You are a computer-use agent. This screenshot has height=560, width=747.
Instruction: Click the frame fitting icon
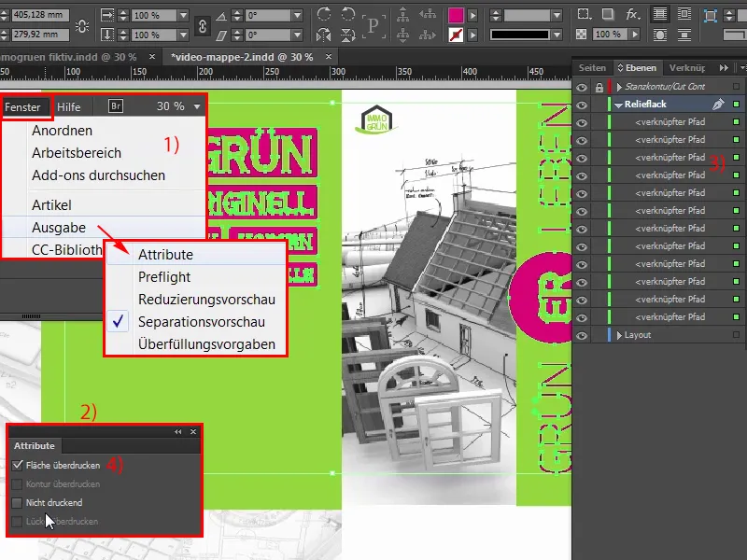[711, 16]
